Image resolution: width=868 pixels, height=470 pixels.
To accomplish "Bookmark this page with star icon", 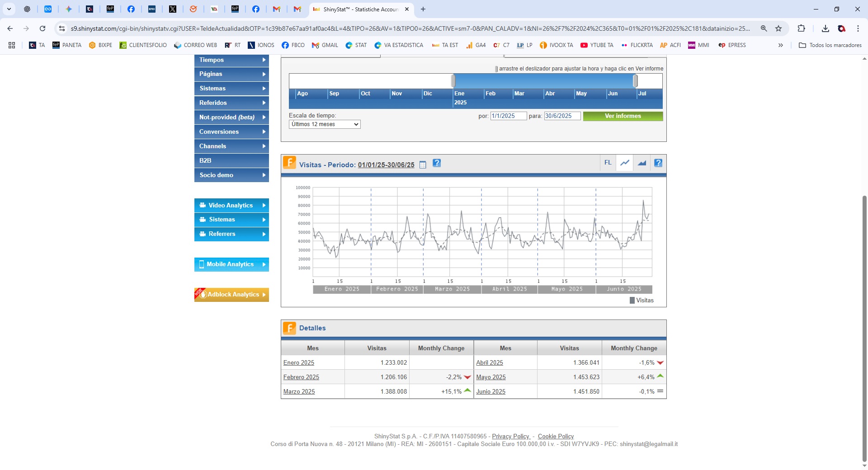I will click(x=778, y=28).
